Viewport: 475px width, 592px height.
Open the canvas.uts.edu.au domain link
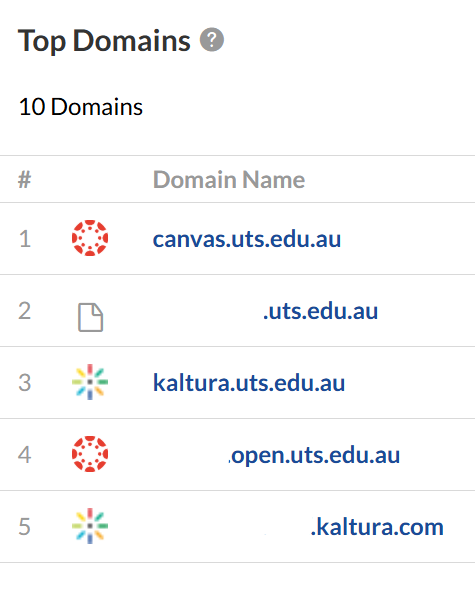point(247,239)
